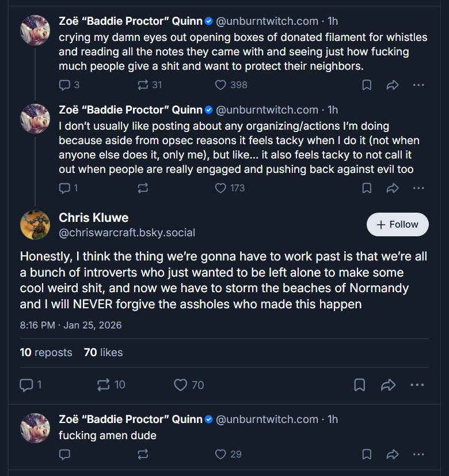Reply to Chris Kluwe's main post

31,385
